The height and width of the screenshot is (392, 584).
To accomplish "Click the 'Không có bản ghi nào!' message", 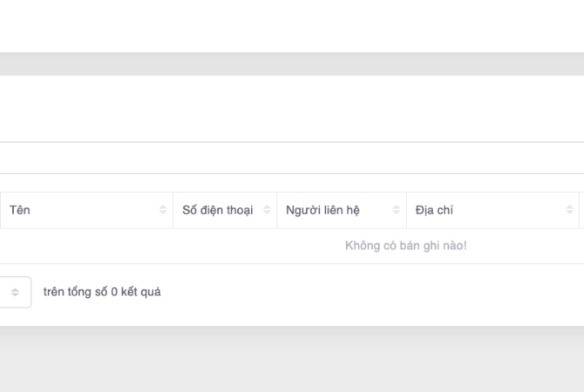I will 405,246.
